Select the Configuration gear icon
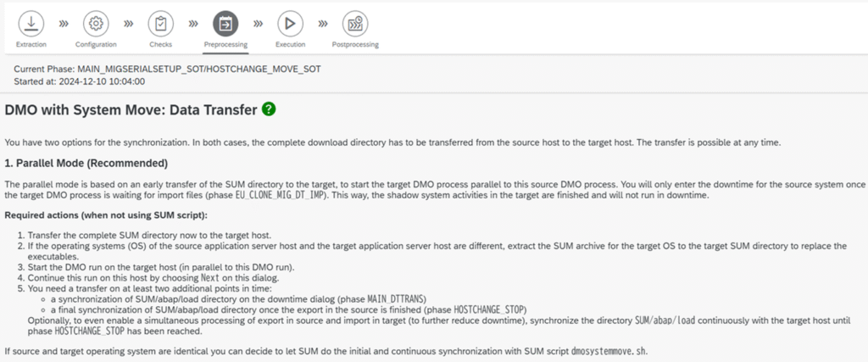868x362 pixels. tap(96, 23)
